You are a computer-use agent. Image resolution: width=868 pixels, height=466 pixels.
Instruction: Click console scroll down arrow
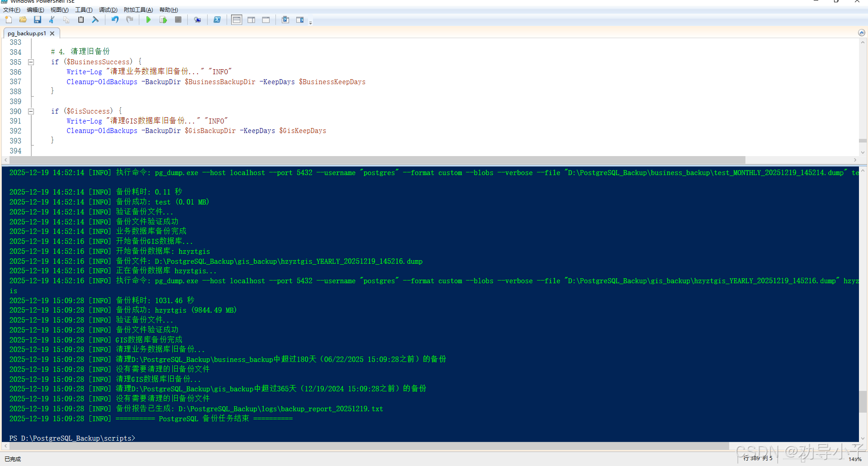click(863, 438)
